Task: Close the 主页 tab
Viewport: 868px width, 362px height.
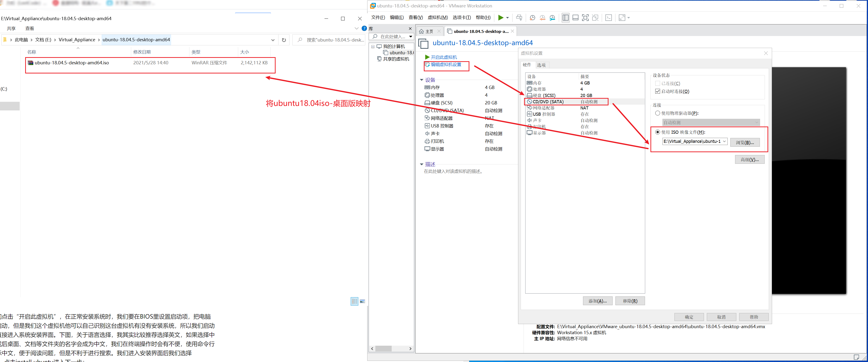Action: pyautogui.click(x=439, y=31)
